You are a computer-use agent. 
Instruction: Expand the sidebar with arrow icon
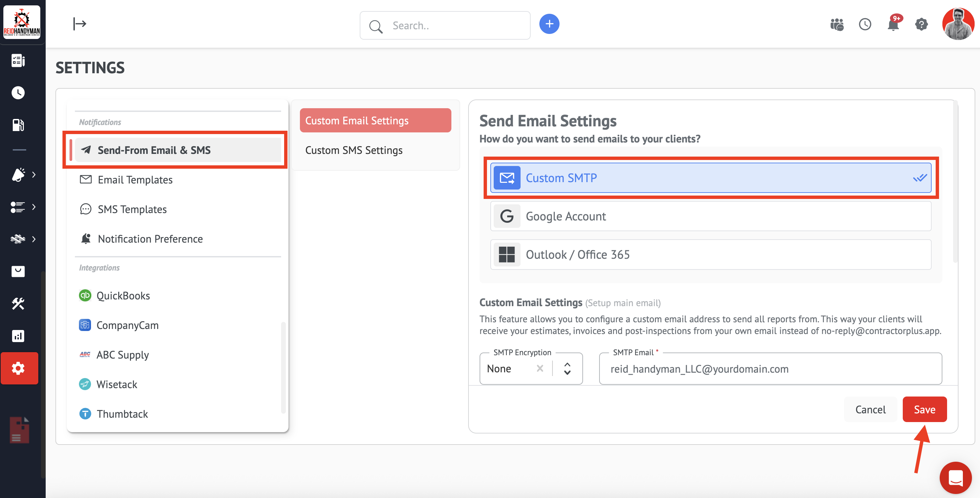(80, 24)
